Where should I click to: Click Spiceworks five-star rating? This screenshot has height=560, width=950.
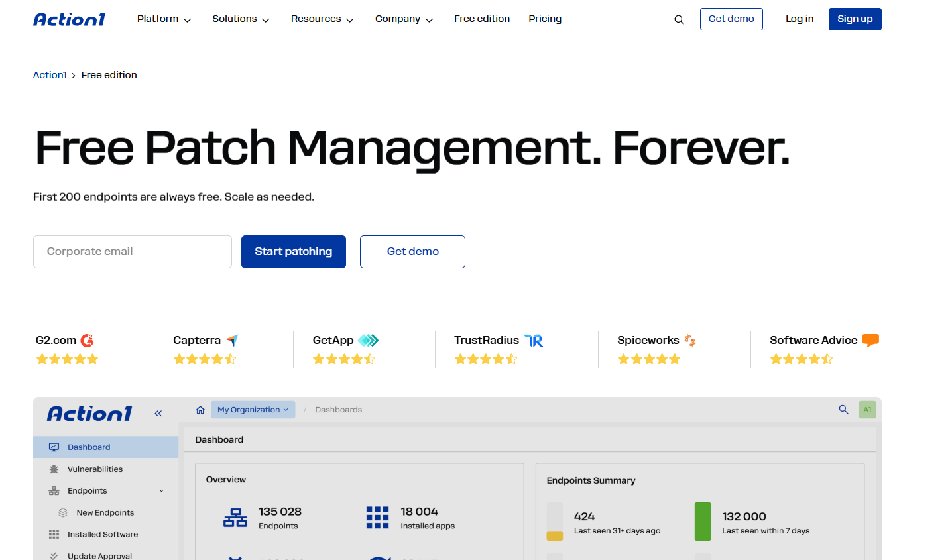649,359
